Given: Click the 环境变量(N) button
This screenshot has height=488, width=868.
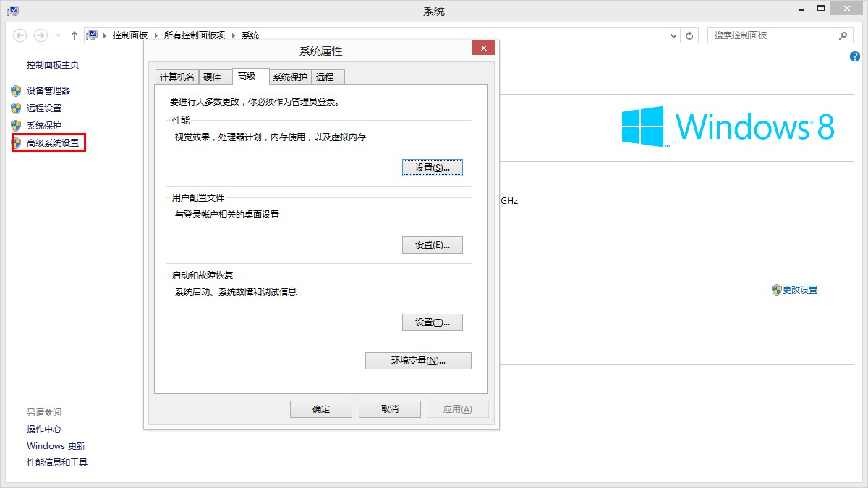Looking at the screenshot, I should [418, 361].
